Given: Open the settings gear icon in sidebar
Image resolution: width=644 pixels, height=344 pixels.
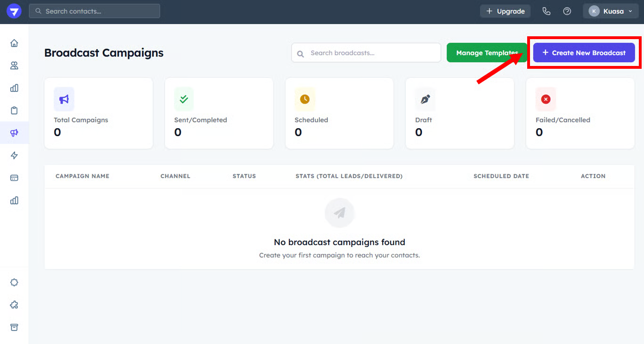Looking at the screenshot, I should 14,282.
